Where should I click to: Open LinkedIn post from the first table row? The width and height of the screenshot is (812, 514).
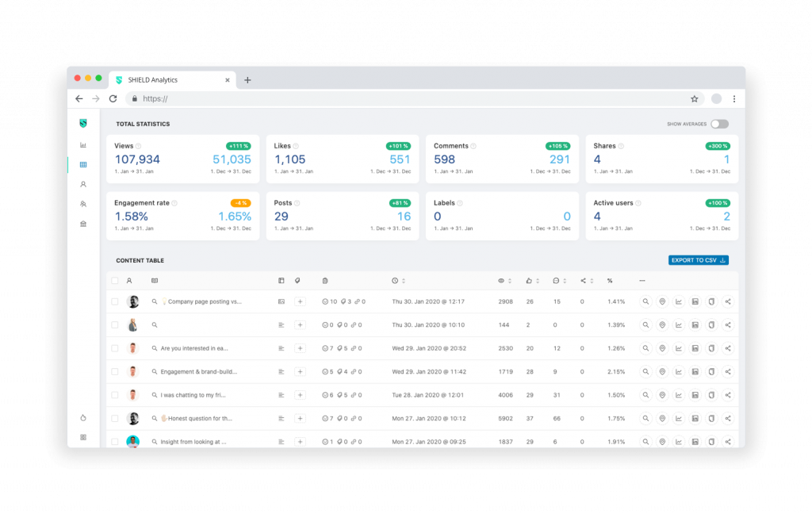click(695, 301)
